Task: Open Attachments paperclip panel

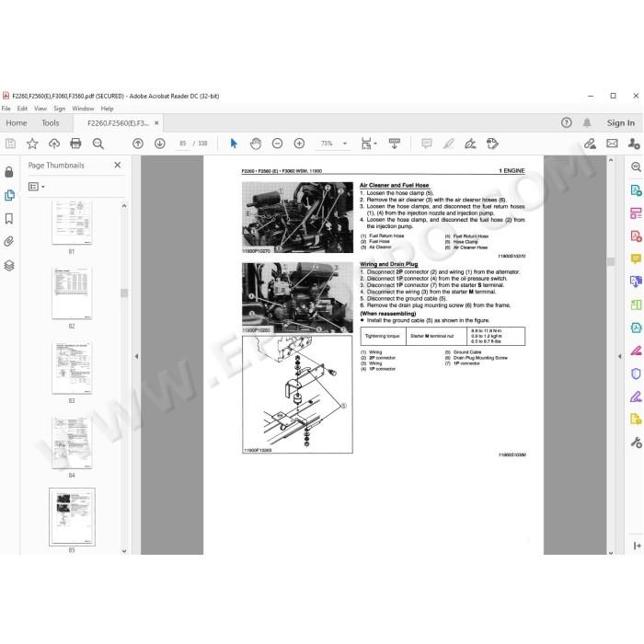Action: point(9,241)
